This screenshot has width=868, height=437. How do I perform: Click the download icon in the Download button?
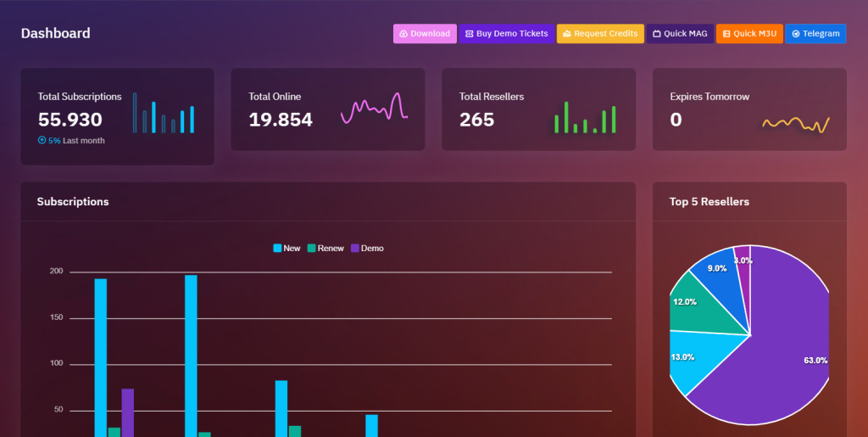click(403, 34)
